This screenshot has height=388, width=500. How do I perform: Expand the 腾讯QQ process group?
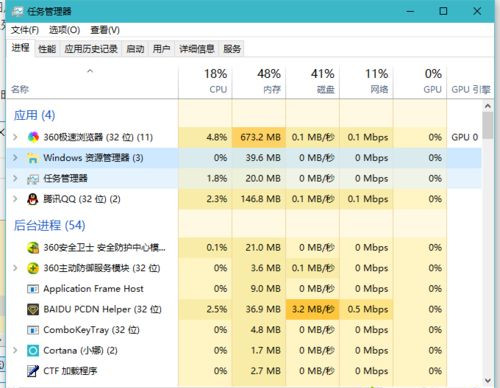click(15, 199)
